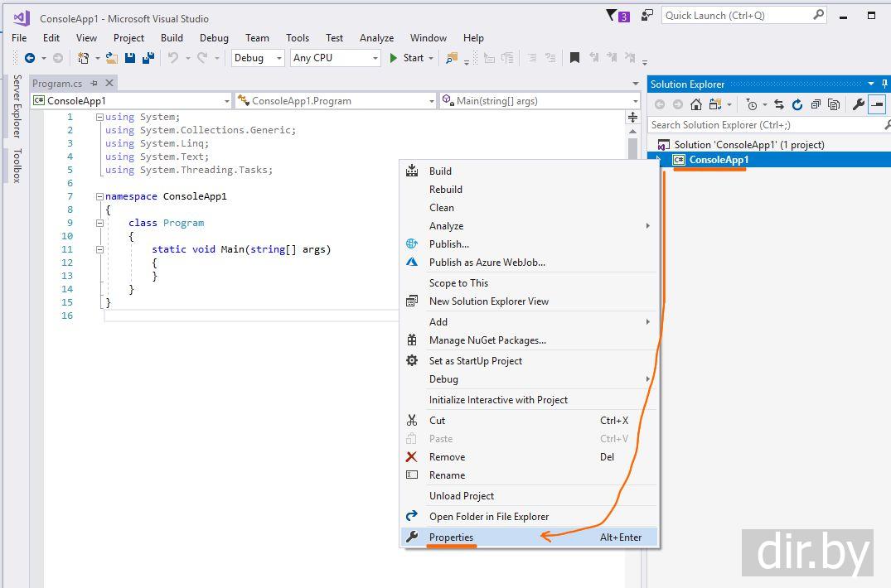
Task: Open the Server Explorer side tab
Action: coord(17,106)
